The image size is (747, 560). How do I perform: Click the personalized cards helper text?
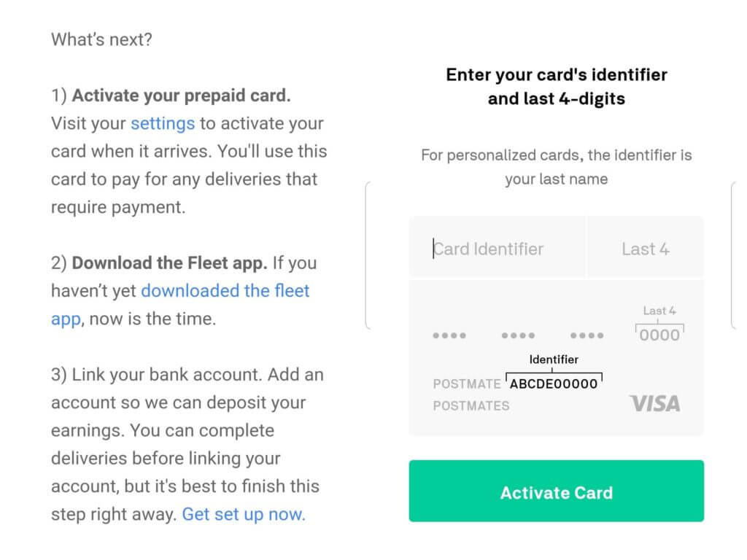tap(557, 167)
